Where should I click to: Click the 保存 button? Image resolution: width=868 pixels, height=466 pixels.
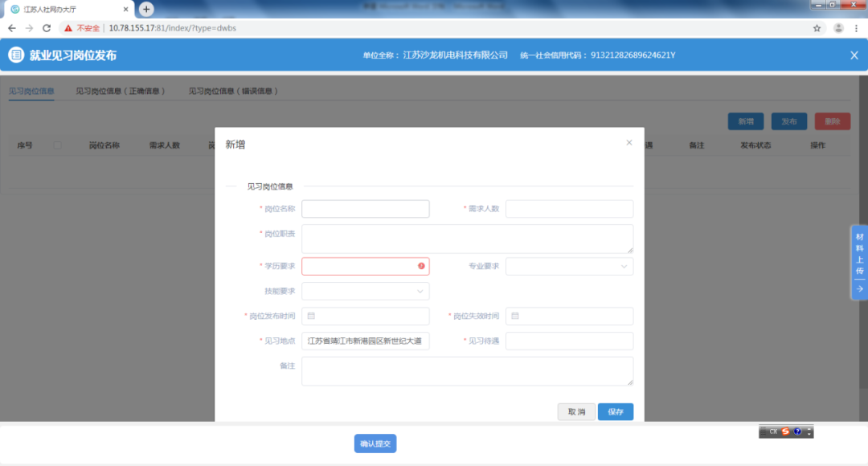tap(616, 411)
